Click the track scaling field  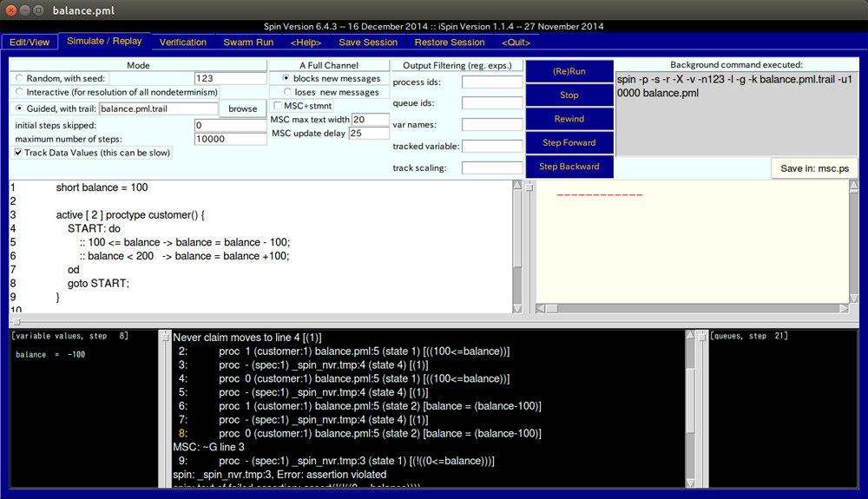(492, 167)
